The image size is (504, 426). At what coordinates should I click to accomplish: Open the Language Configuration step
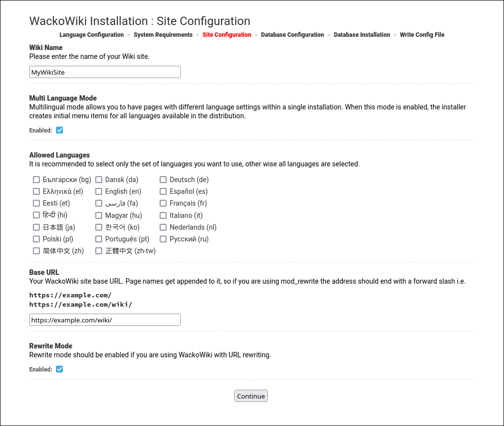tap(91, 35)
